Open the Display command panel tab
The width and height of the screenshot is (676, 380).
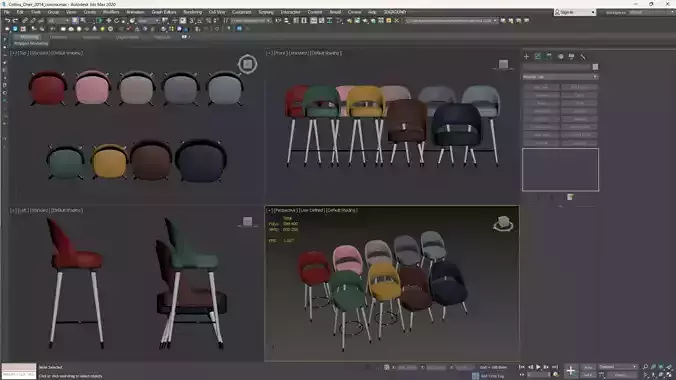click(x=572, y=56)
